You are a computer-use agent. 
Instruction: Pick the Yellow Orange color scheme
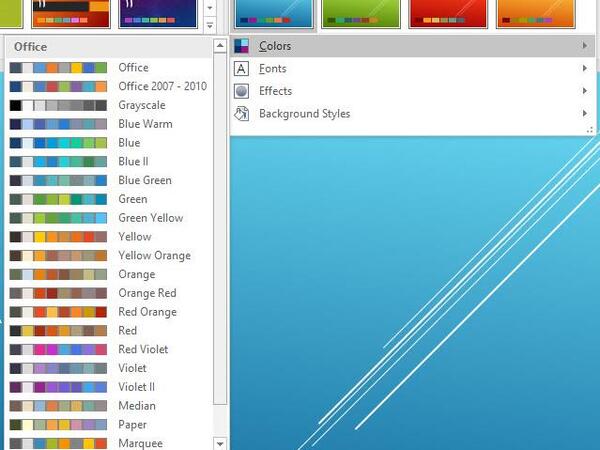point(109,255)
